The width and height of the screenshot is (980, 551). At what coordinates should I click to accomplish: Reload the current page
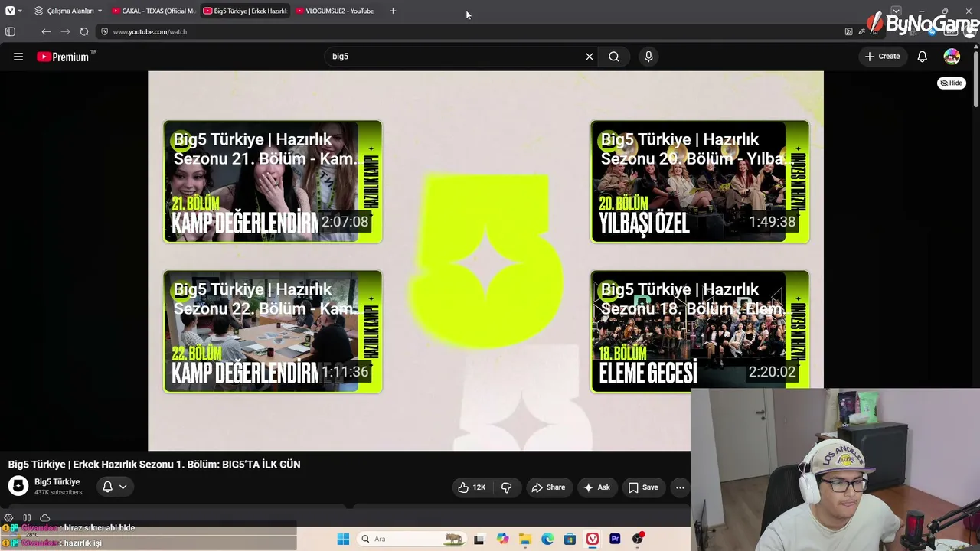pyautogui.click(x=84, y=31)
